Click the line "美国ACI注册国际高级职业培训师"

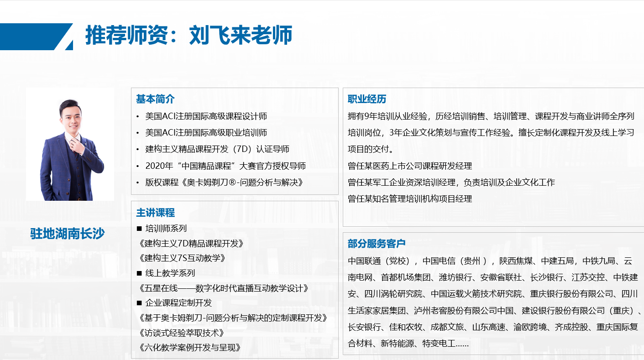206,133
